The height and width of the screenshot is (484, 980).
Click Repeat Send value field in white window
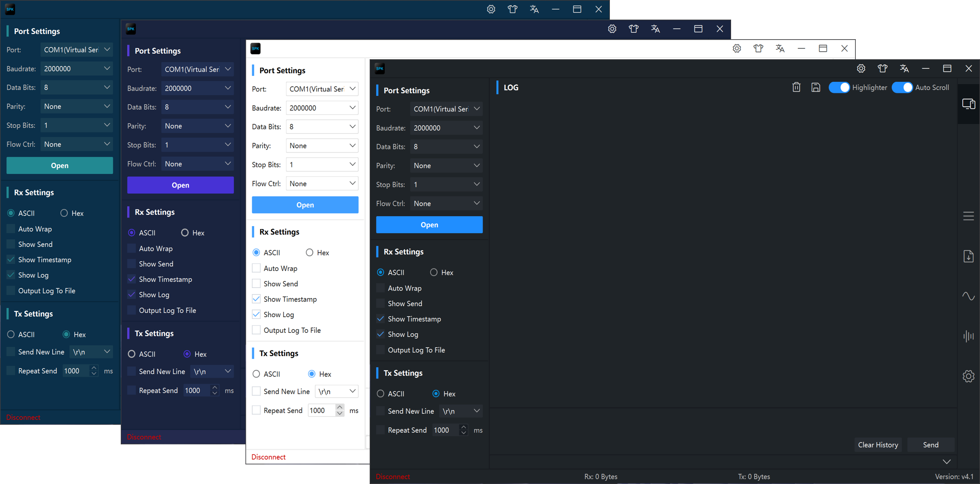(x=321, y=410)
